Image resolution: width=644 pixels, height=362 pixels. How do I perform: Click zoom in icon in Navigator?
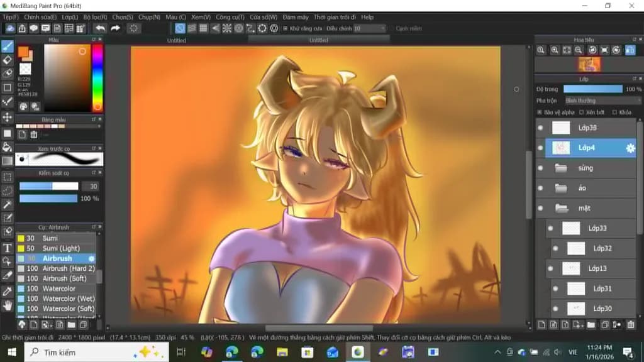pyautogui.click(x=555, y=50)
